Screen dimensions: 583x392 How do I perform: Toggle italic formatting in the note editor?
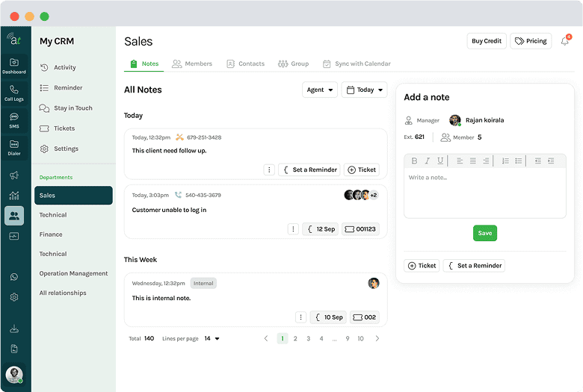point(428,161)
